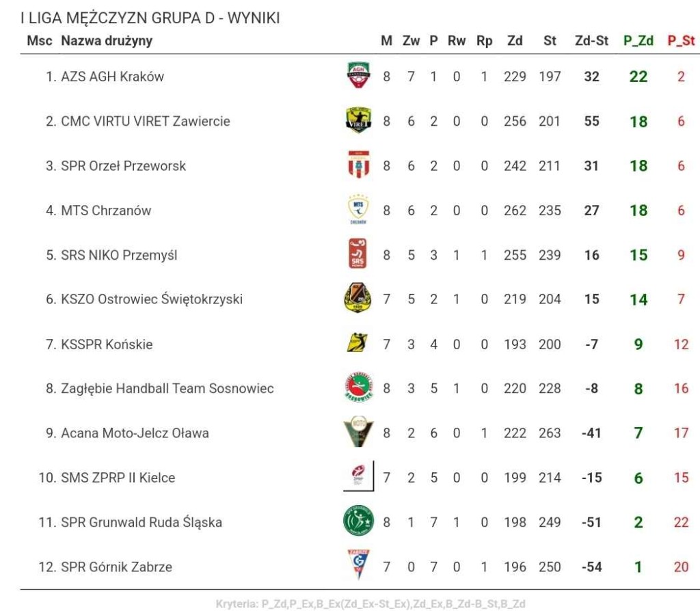Screen dimensions: 700x611
Task: Sort by the Zd-St goal difference header
Action: 591,41
